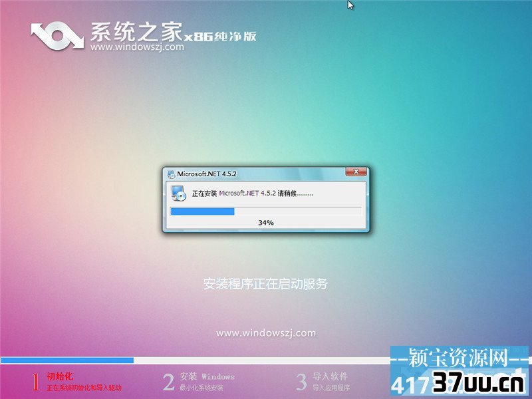Screen dimensions: 532x399
Task: Close the Microsoft.NET 4.5.2 dialog
Action: point(356,172)
